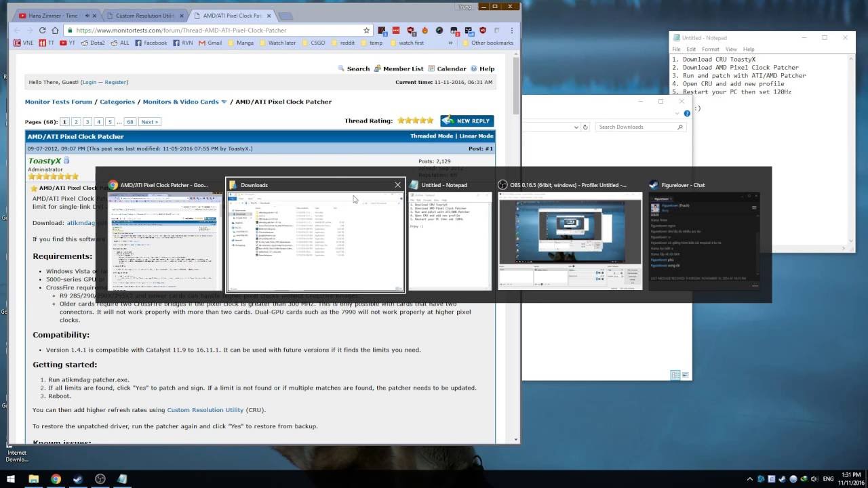This screenshot has height=488, width=868.
Task: Click the Next page button
Action: click(x=149, y=122)
